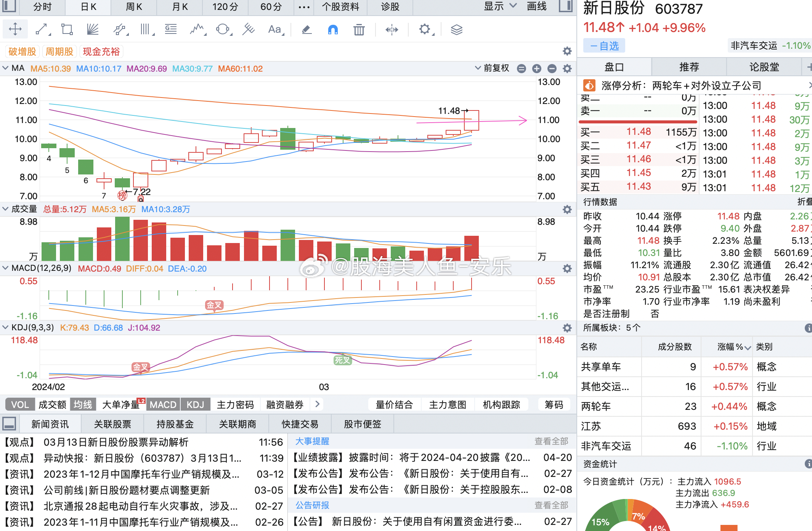The height and width of the screenshot is (531, 812).
Task: Open 共享单车 sector row
Action: pyautogui.click(x=695, y=367)
